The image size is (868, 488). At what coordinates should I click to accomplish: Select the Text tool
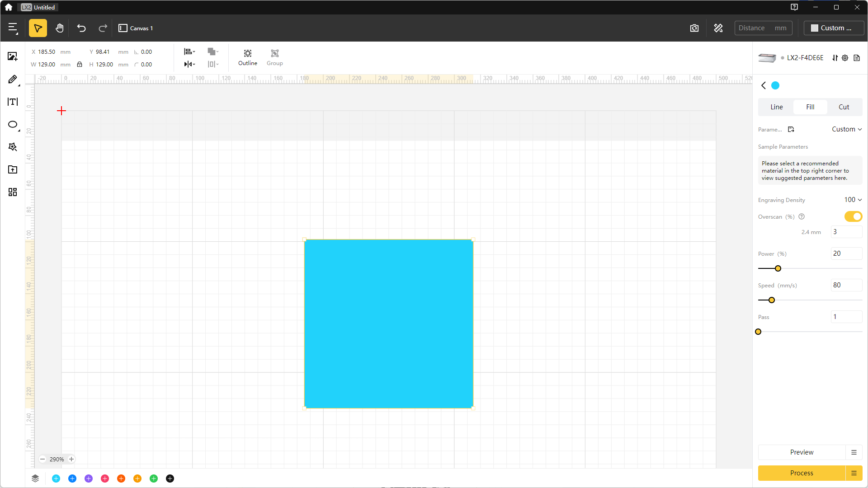point(13,102)
